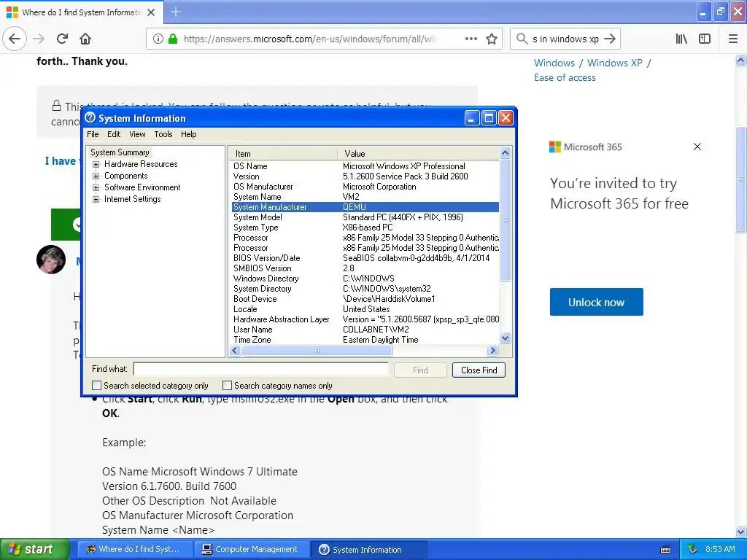Open the browser home page icon
The image size is (747, 560).
[x=85, y=39]
